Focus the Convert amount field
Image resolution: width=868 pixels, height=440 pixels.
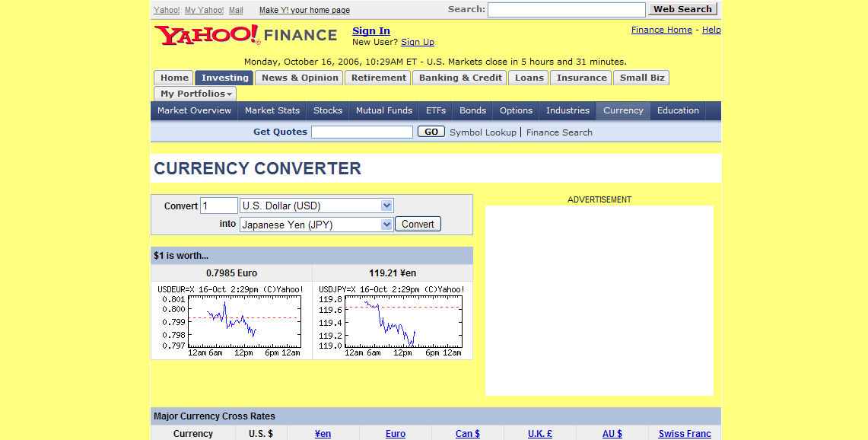(218, 206)
